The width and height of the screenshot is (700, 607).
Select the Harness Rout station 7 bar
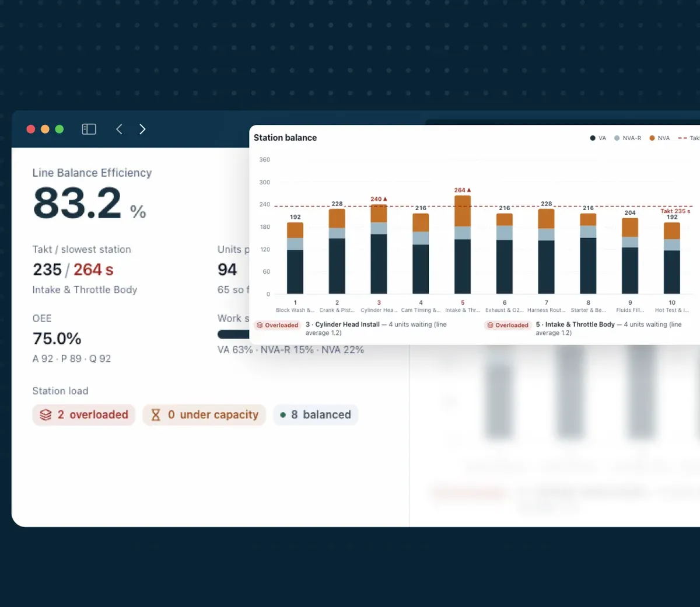[x=546, y=252]
